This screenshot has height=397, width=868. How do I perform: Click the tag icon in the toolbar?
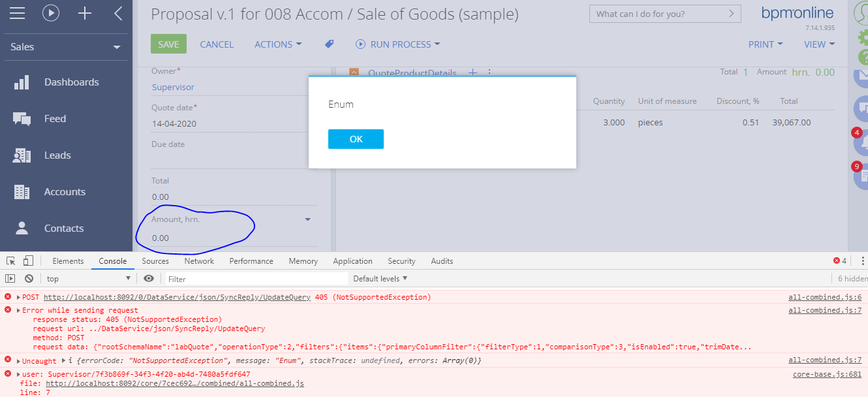coord(330,44)
